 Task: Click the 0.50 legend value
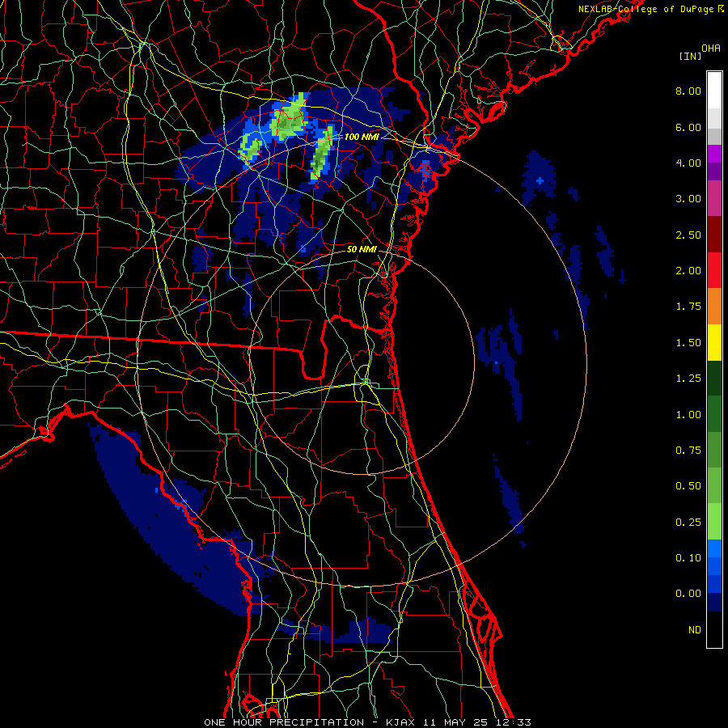point(688,486)
